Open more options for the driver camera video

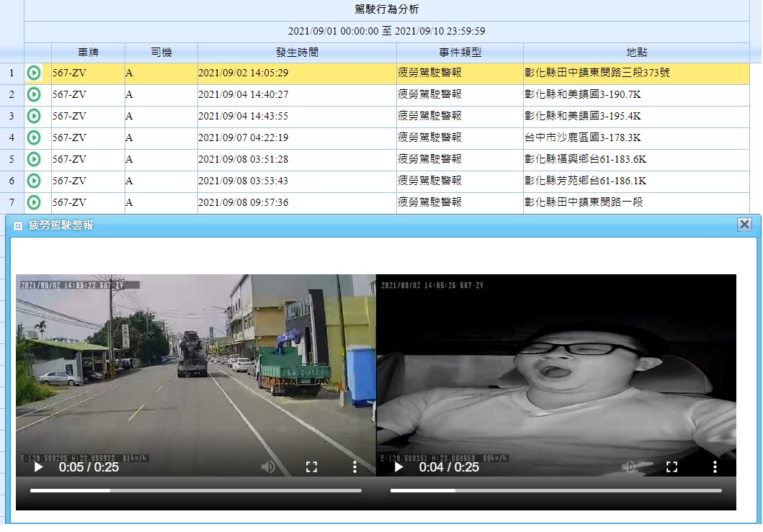point(715,467)
